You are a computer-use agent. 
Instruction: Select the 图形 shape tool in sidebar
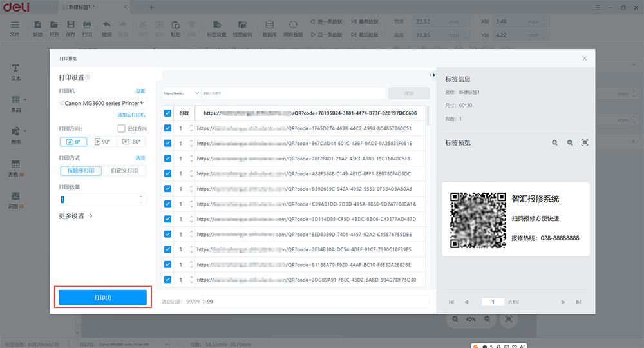pyautogui.click(x=15, y=135)
